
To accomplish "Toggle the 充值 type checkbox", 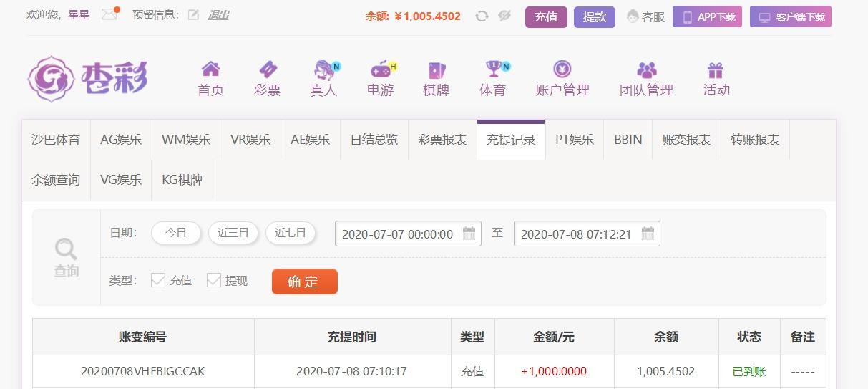I will click(x=158, y=280).
